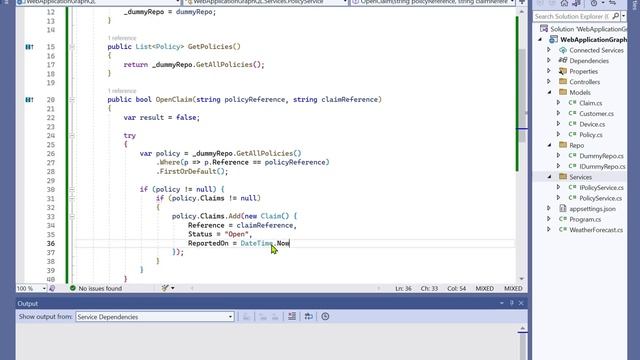The width and height of the screenshot is (640, 360).
Task: Collapse the WebApplicationGraph project node
Action: click(x=540, y=40)
